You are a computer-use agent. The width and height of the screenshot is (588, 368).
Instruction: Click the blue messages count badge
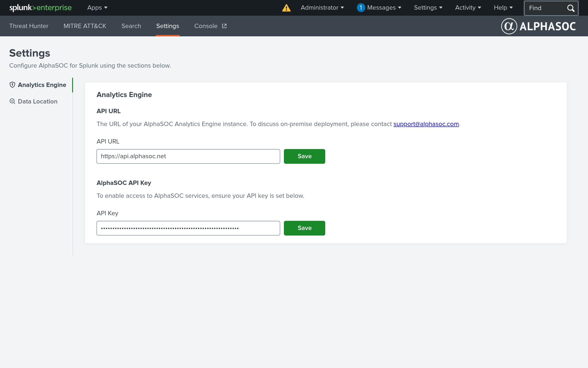tap(361, 8)
